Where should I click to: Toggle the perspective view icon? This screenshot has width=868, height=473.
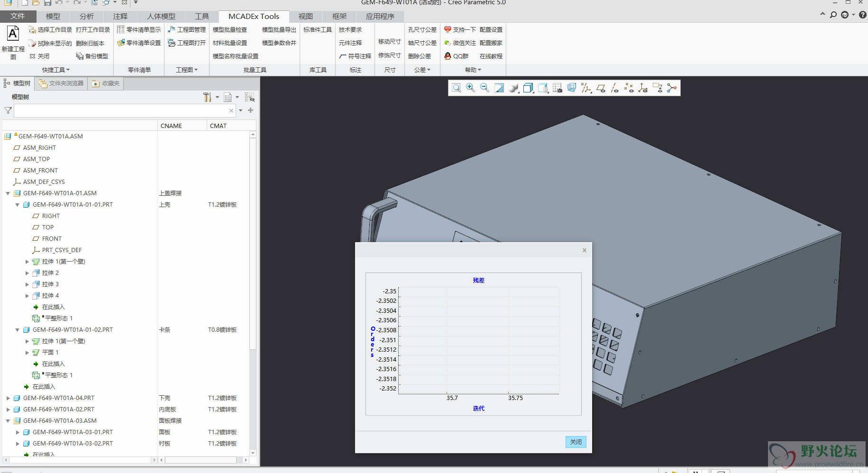(x=572, y=88)
